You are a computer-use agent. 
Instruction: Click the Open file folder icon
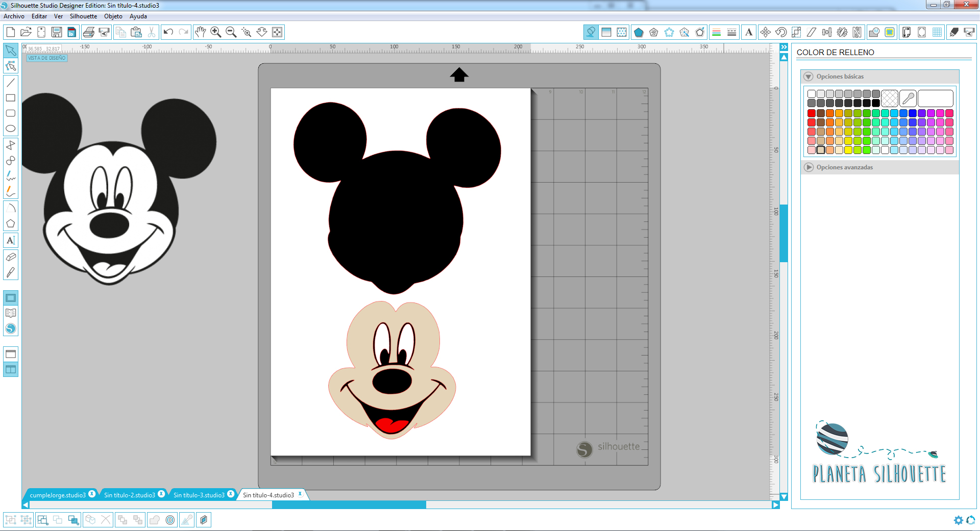(x=26, y=32)
